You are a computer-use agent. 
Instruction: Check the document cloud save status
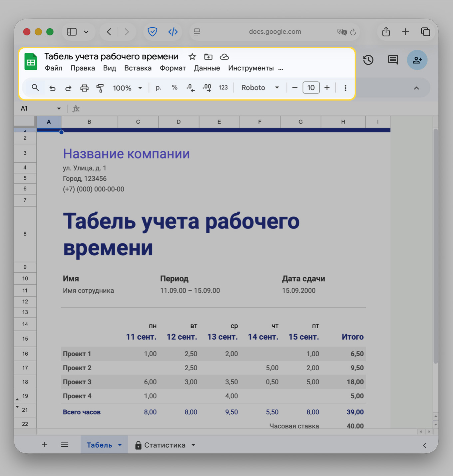pos(224,57)
